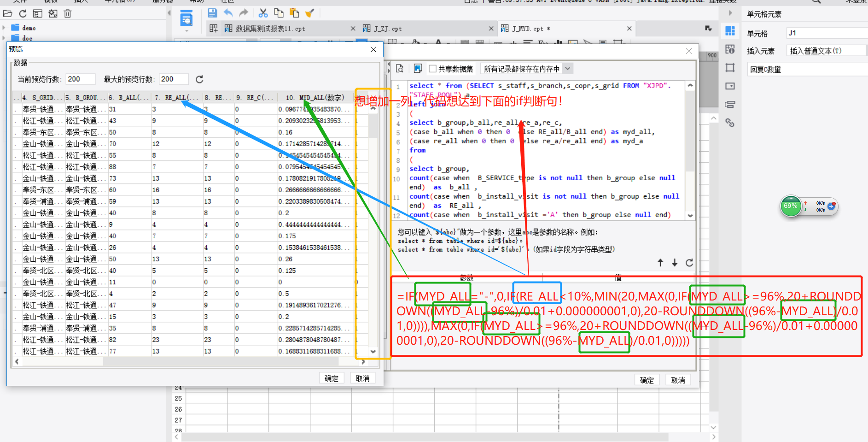Viewport: 868px width, 442px height.
Task: Click 取消 in the dataset dialog
Action: click(x=678, y=380)
